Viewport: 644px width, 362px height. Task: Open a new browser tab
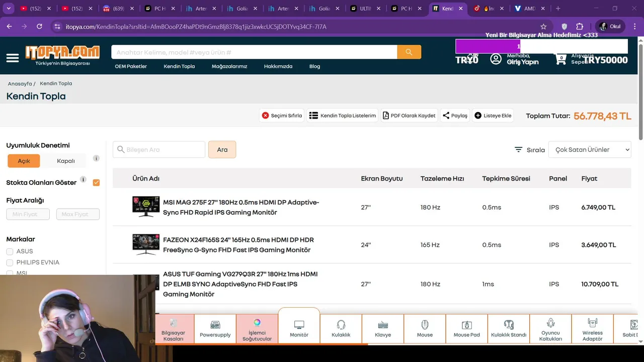[x=558, y=9]
